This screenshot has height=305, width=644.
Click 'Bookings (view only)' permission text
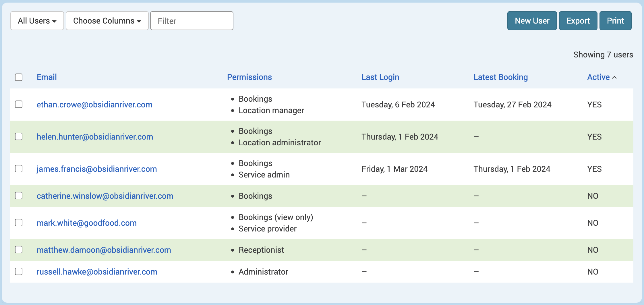[276, 217]
